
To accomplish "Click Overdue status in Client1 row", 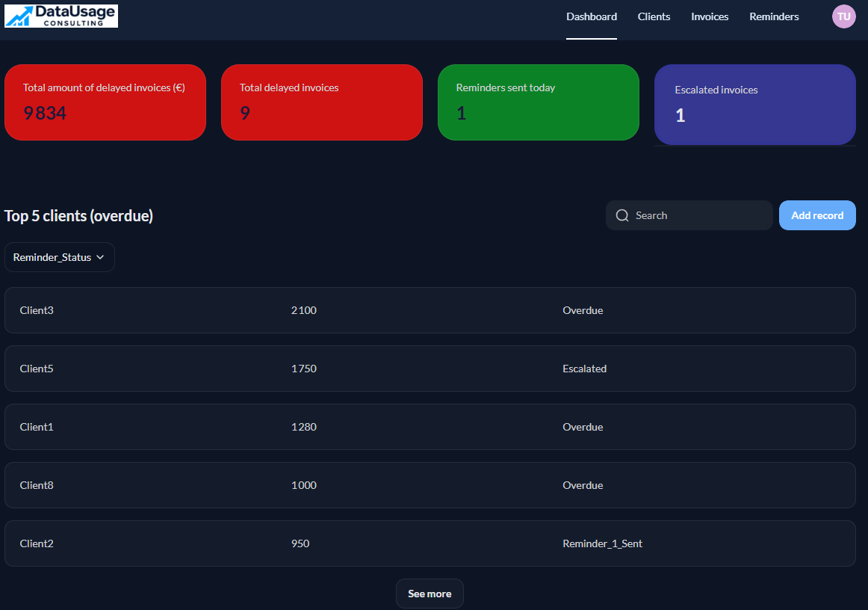I will (583, 427).
